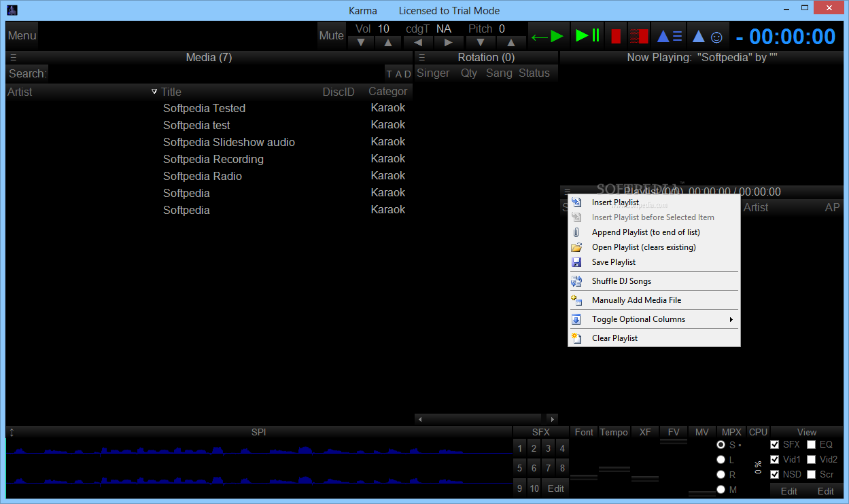Click the Title column sort triangle
Image resolution: width=849 pixels, height=504 pixels.
(154, 92)
